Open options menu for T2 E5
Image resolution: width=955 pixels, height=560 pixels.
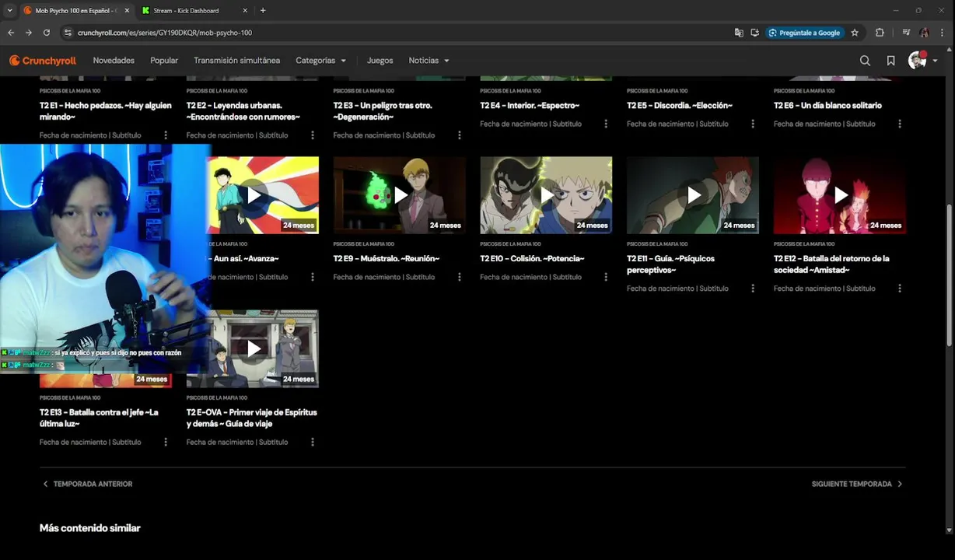(x=753, y=124)
